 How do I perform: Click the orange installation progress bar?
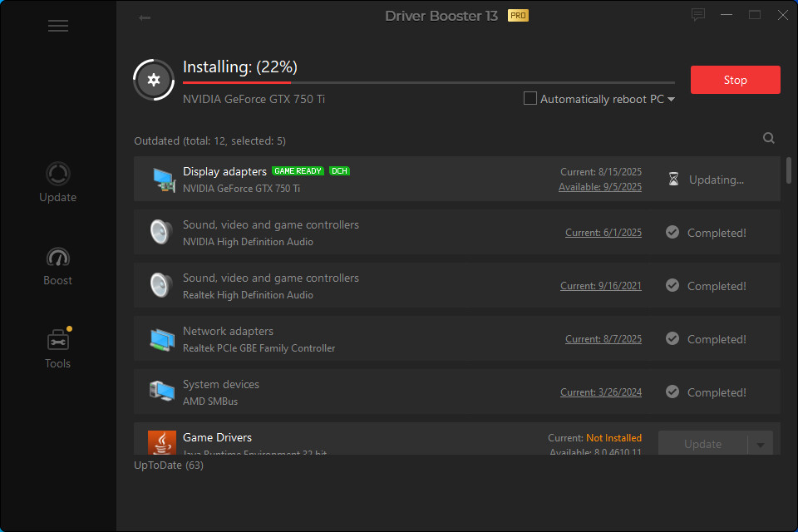point(238,83)
